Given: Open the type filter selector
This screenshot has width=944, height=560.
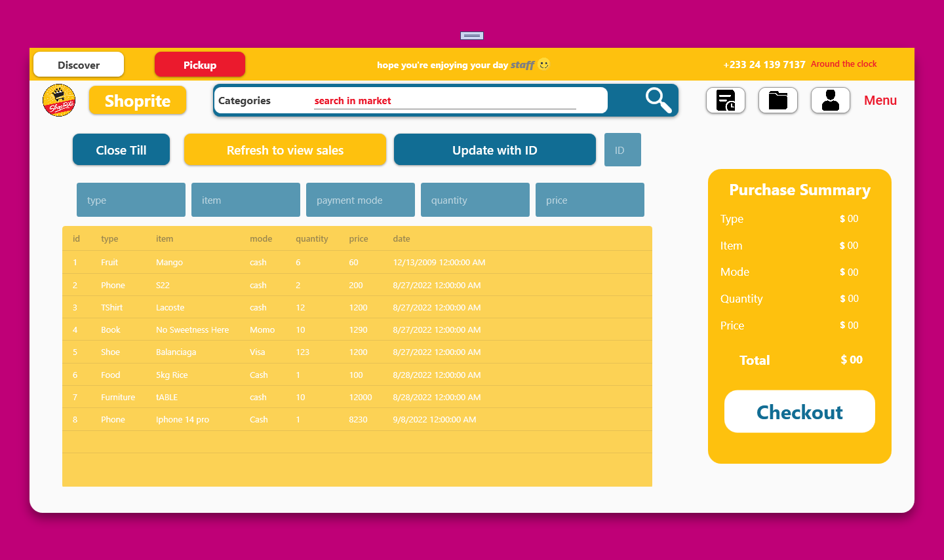Looking at the screenshot, I should [130, 199].
